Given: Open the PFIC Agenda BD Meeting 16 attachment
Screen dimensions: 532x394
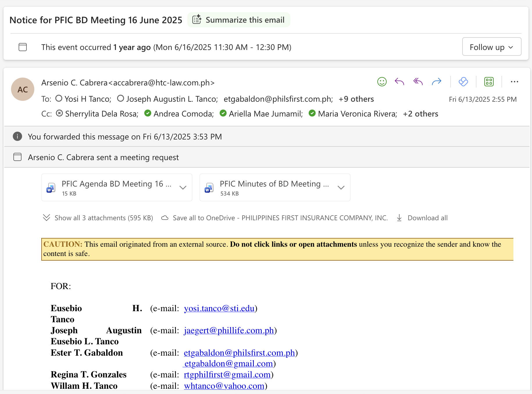Looking at the screenshot, I should tap(117, 187).
